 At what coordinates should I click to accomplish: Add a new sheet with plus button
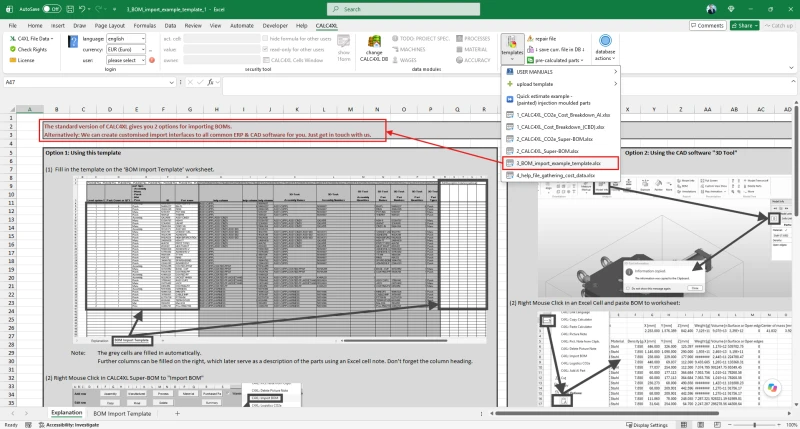(178, 414)
